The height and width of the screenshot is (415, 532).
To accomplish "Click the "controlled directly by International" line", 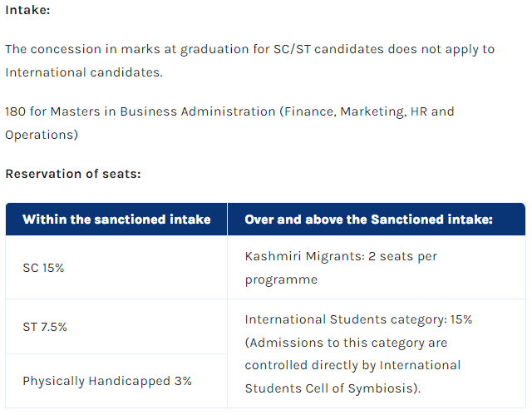I will (352, 365).
